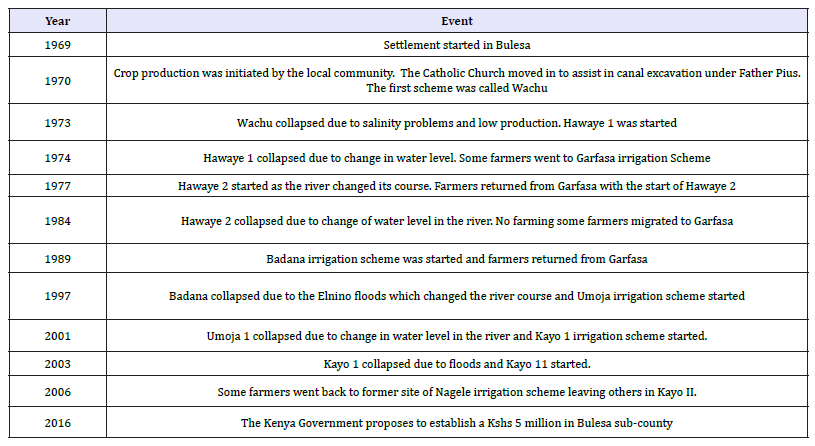Click the Hawaye 1 collapsed event text
The image size is (815, 446).
pyautogui.click(x=457, y=158)
